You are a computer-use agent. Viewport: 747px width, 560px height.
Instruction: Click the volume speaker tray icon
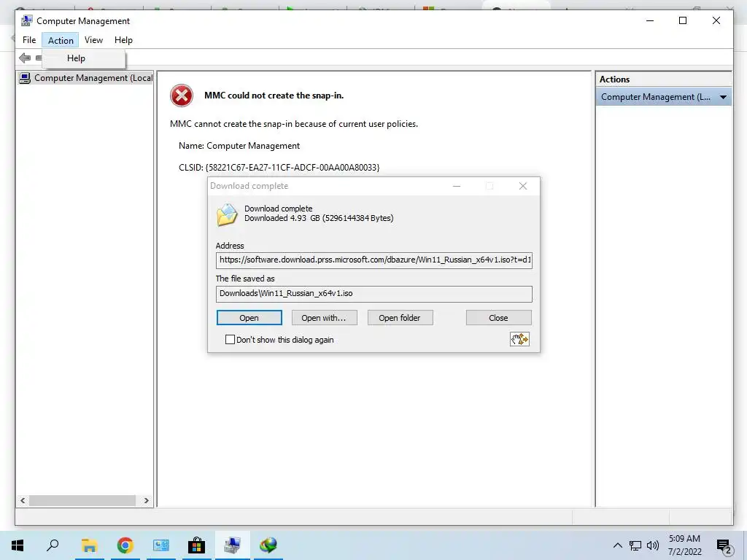point(653,545)
